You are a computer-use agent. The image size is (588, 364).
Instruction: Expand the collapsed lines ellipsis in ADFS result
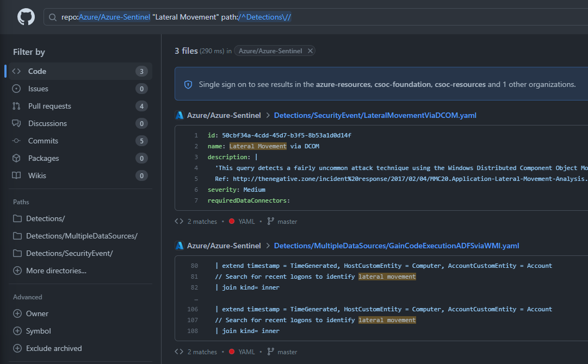click(x=196, y=298)
